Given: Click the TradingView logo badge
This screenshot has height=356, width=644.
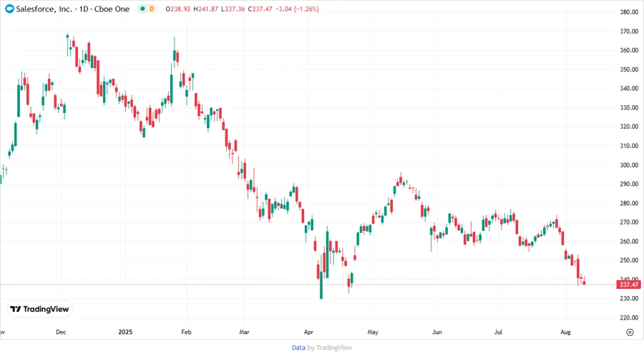Looking at the screenshot, I should [x=39, y=310].
